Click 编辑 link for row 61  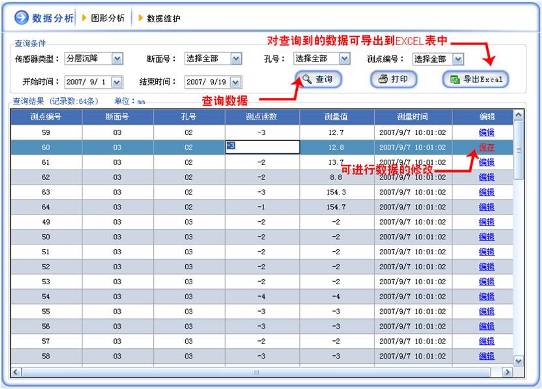[x=486, y=162]
